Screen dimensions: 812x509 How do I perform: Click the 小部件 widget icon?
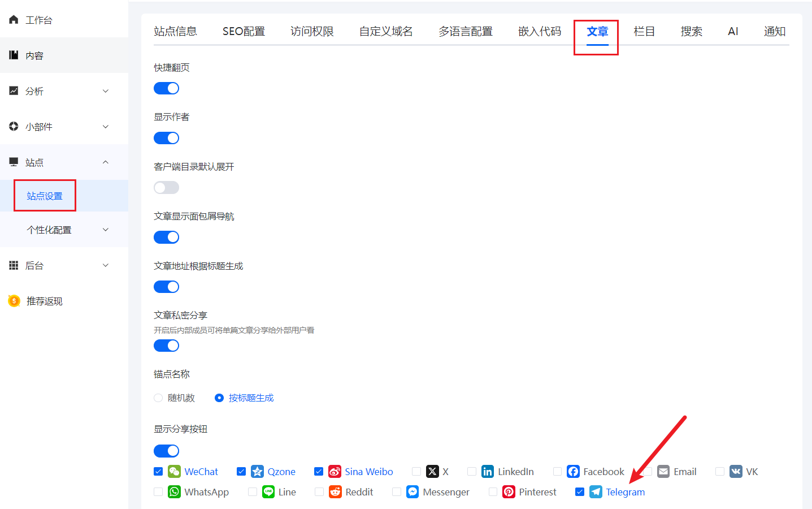click(14, 126)
